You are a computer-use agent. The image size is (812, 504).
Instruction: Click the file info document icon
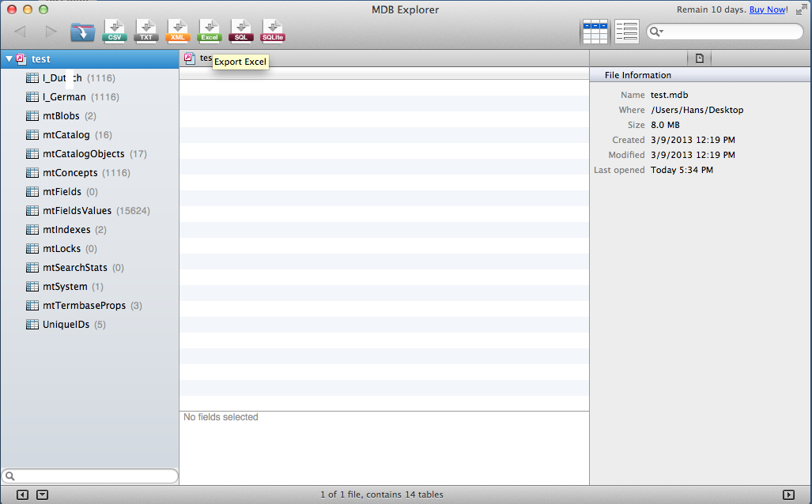700,58
